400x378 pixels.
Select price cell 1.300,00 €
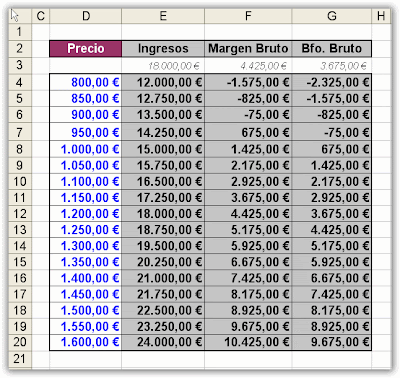86,246
